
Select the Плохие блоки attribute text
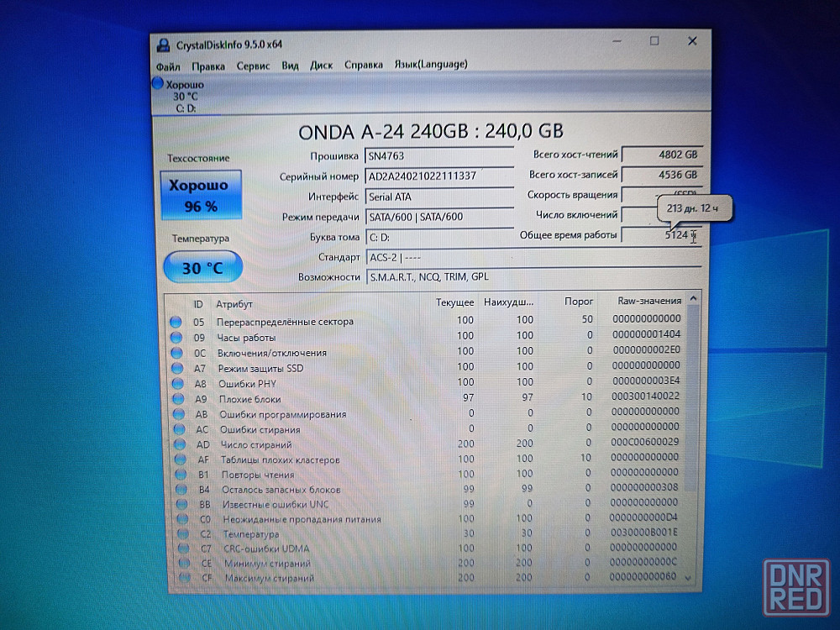tap(249, 399)
